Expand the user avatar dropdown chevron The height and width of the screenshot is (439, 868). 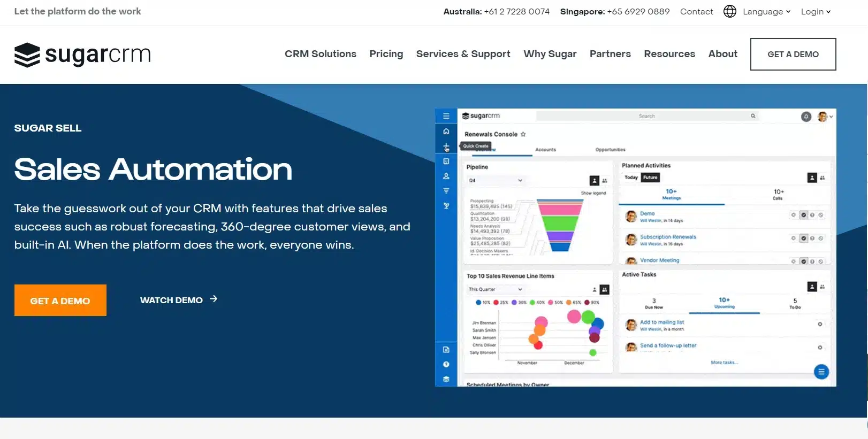click(831, 117)
